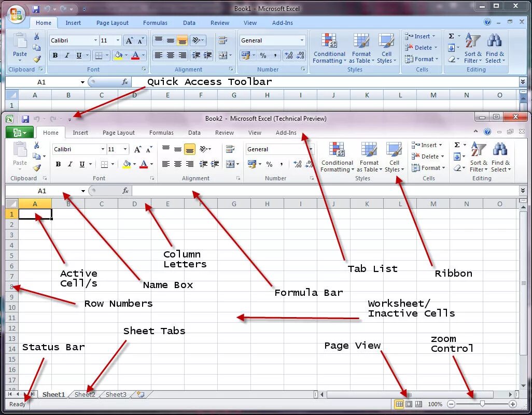Switch to the Formulas ribbon tab
Viewport: 532px width, 415px height.
(161, 133)
